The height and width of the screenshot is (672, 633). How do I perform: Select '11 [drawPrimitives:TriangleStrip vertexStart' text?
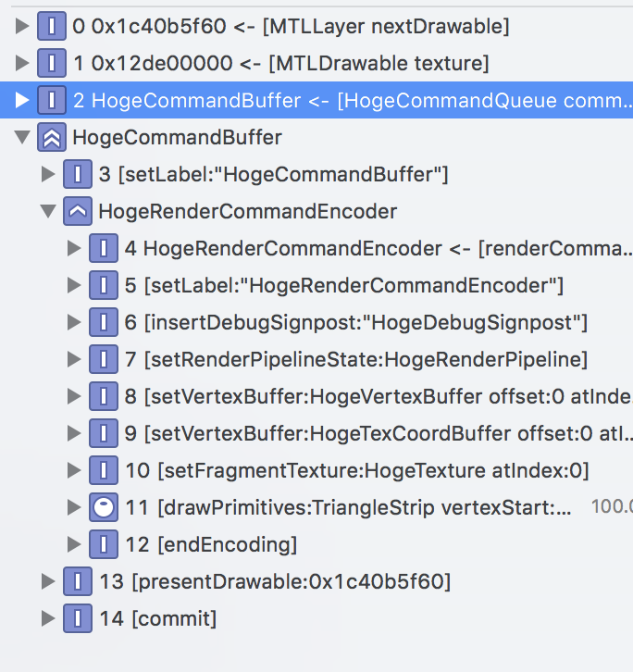349,508
